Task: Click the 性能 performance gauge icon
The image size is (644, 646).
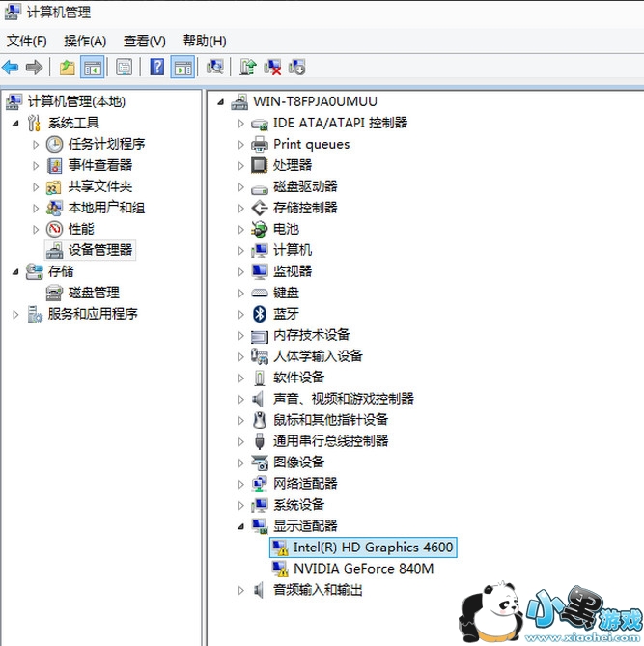Action: 54,229
